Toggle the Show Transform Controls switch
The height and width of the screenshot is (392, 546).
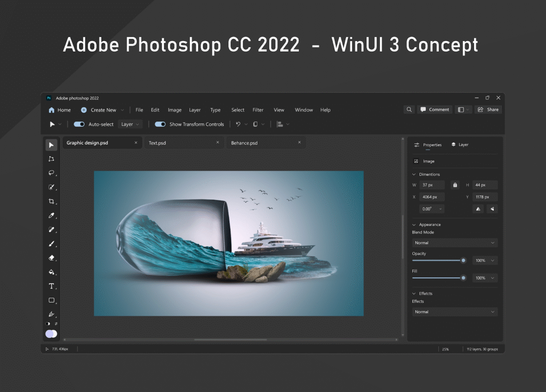pyautogui.click(x=160, y=124)
